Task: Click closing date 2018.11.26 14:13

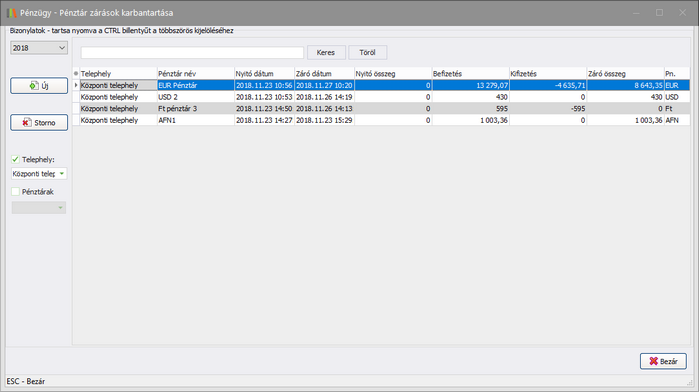Action: (324, 108)
